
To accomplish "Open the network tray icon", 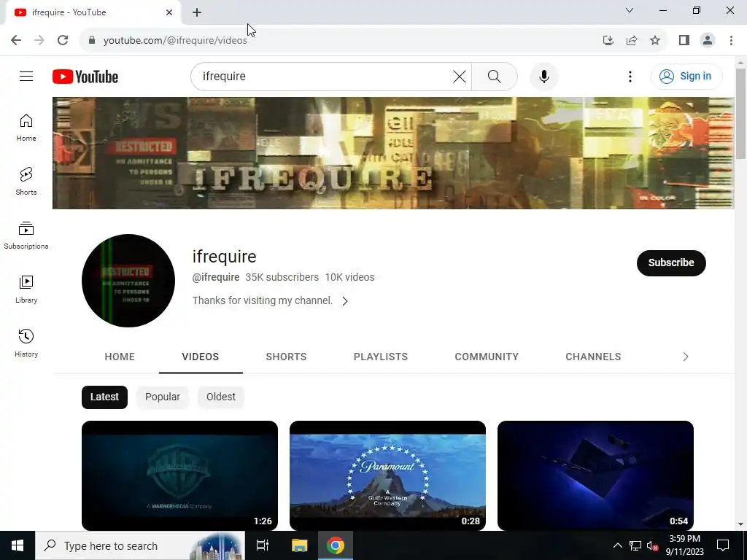I will click(x=635, y=545).
